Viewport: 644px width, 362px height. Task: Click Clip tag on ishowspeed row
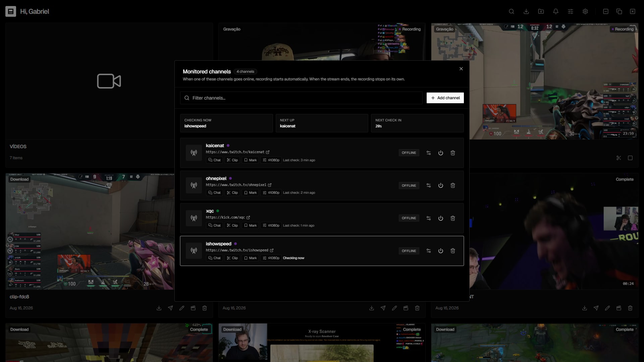(232, 258)
